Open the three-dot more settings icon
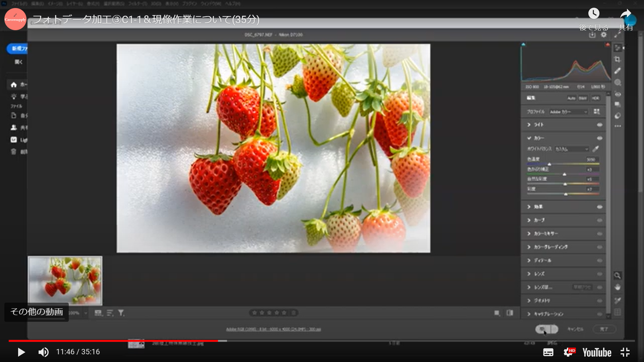644x362 pixels. pyautogui.click(x=618, y=126)
